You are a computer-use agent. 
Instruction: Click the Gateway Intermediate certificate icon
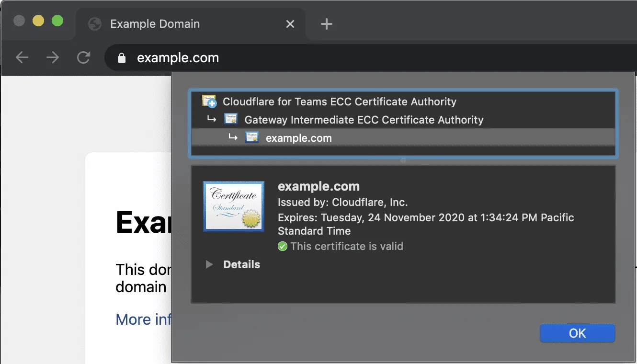230,119
